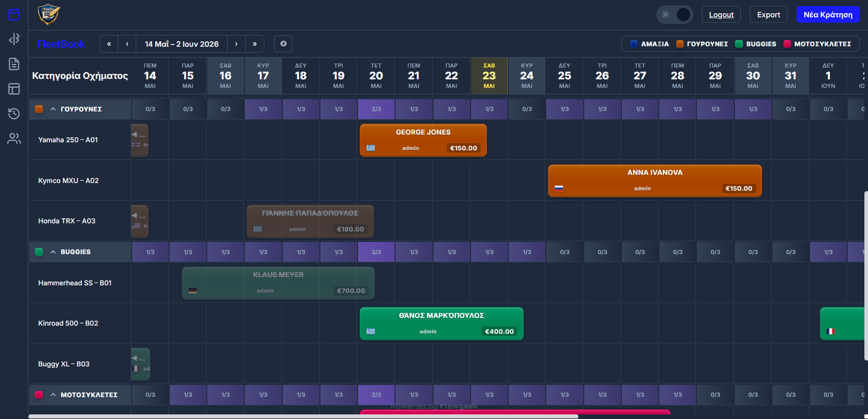This screenshot has height=419, width=868.
Task: Click 2/3 availability in ΓΟΥΡΟΥΝΕΣ row
Action: (x=376, y=109)
